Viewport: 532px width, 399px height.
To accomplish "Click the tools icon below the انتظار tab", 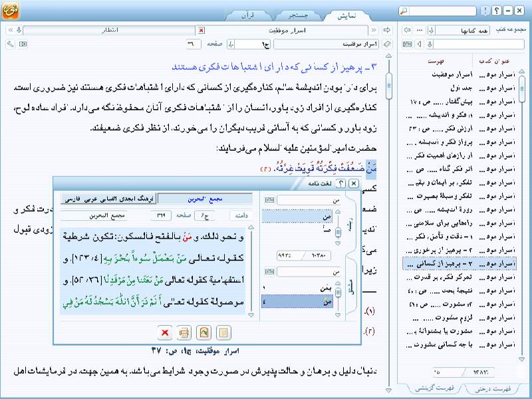I will tap(11, 44).
